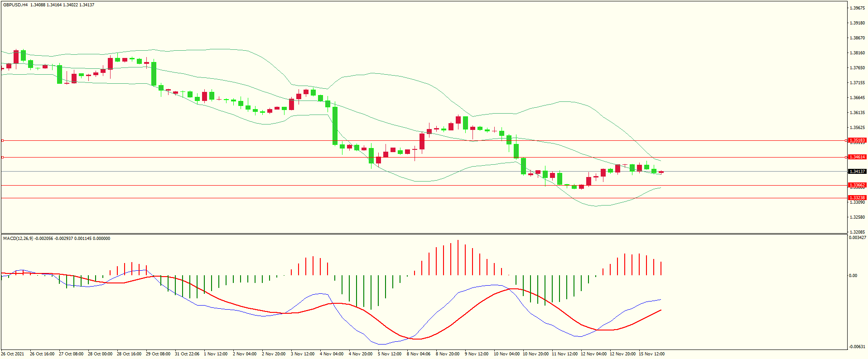868x359 pixels.
Task: Click the black 1.34137 current price tag
Action: (x=857, y=172)
